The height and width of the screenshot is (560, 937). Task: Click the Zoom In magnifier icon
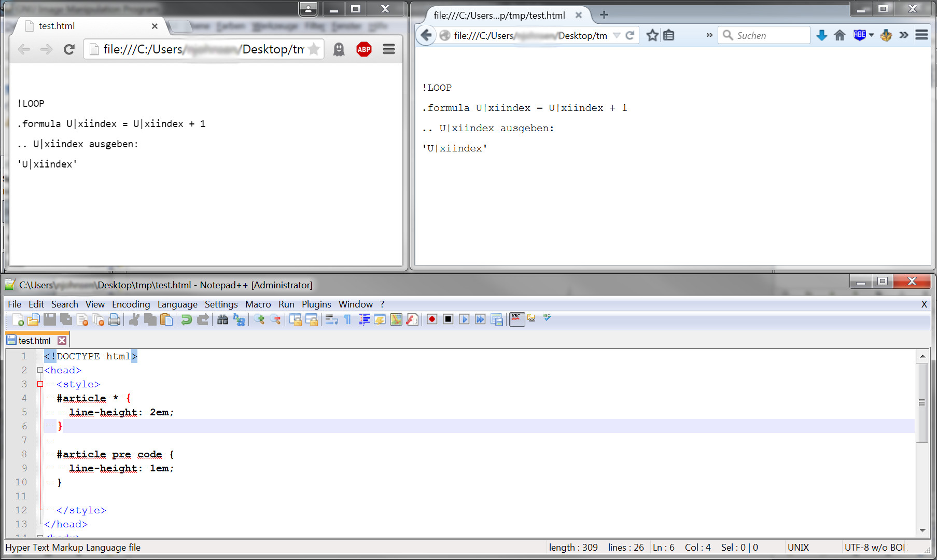[x=259, y=320]
